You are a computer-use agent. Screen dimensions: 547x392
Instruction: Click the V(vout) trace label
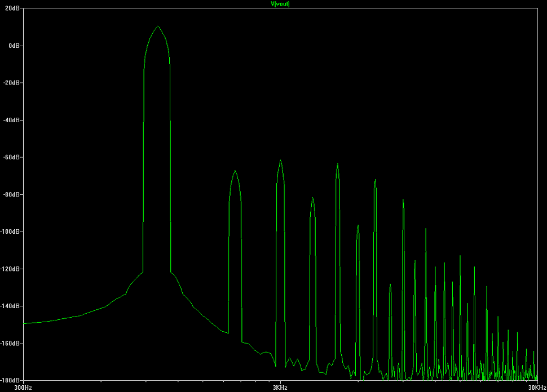point(280,4)
